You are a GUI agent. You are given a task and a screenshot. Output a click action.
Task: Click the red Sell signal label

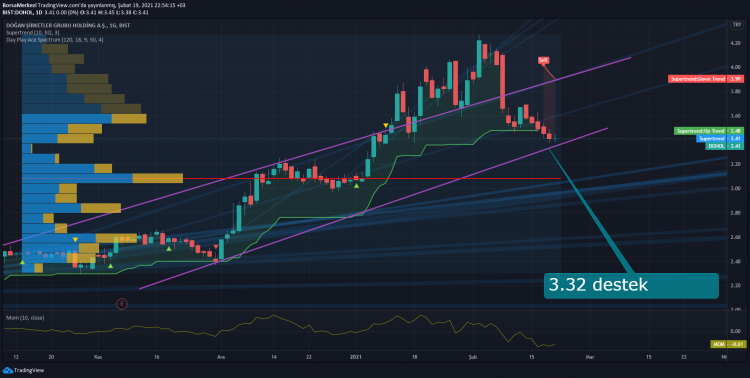tap(543, 60)
